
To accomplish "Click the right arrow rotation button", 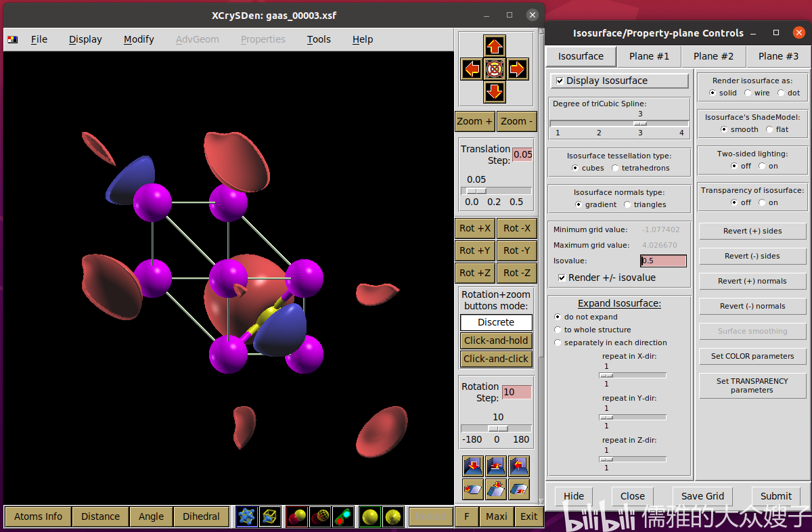I will point(518,68).
